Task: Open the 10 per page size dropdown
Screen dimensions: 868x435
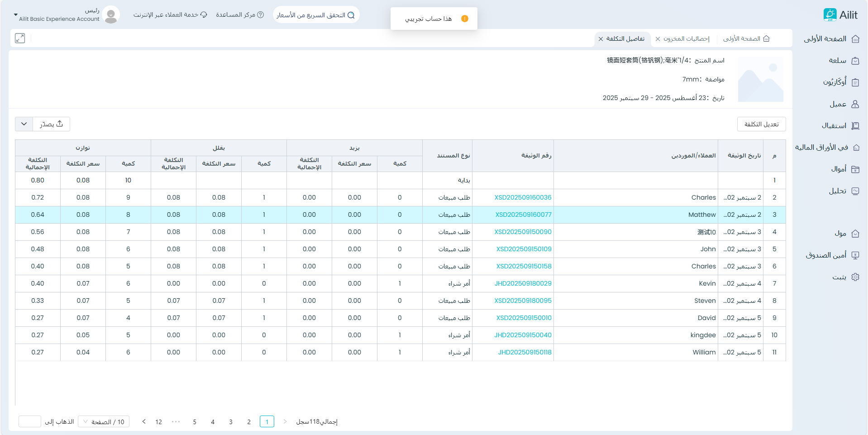Action: pyautogui.click(x=104, y=422)
